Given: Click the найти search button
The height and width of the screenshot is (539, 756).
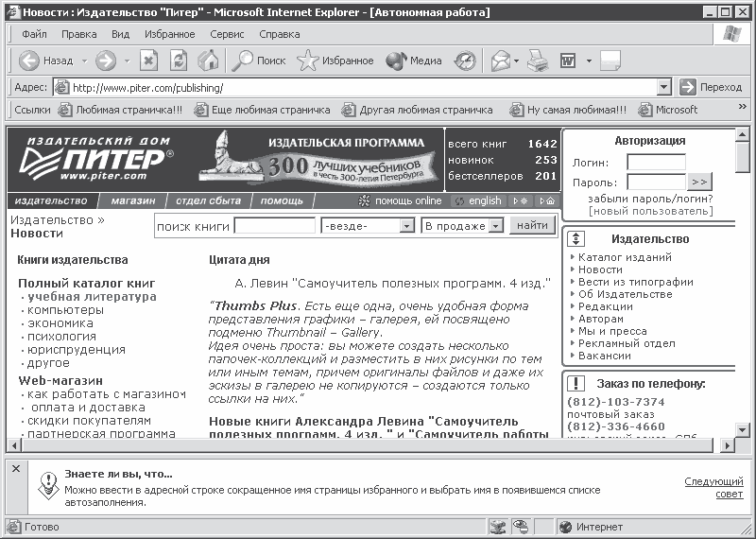Looking at the screenshot, I should click(532, 225).
